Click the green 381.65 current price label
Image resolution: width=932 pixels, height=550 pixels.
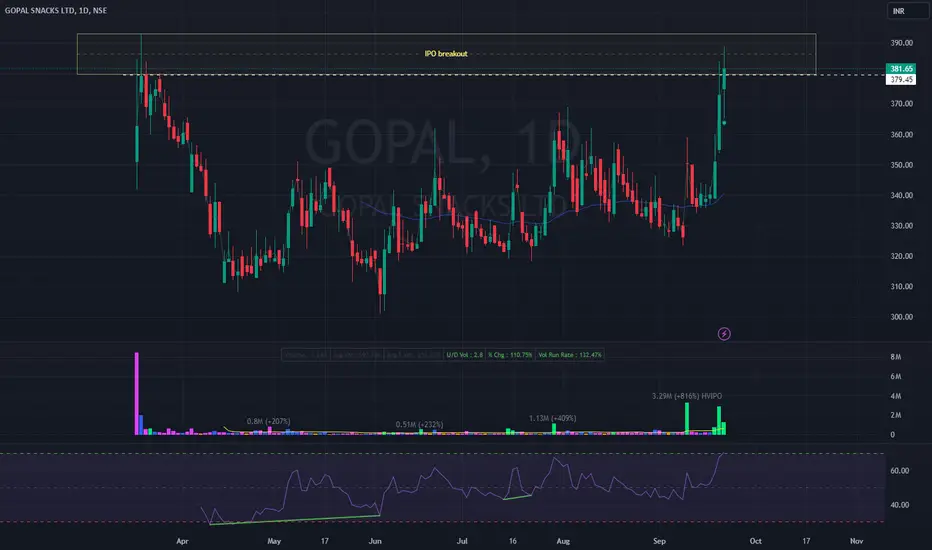pos(901,68)
